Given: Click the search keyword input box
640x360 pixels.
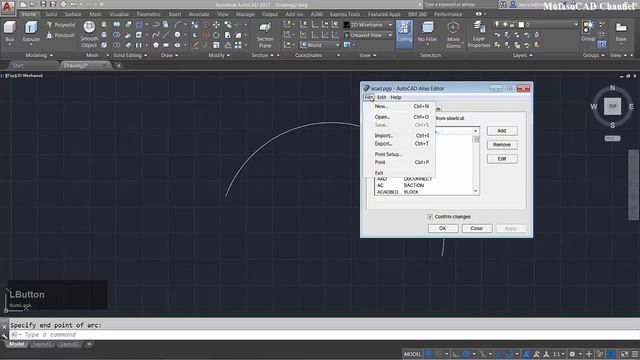Looking at the screenshot, I should click(x=460, y=4).
